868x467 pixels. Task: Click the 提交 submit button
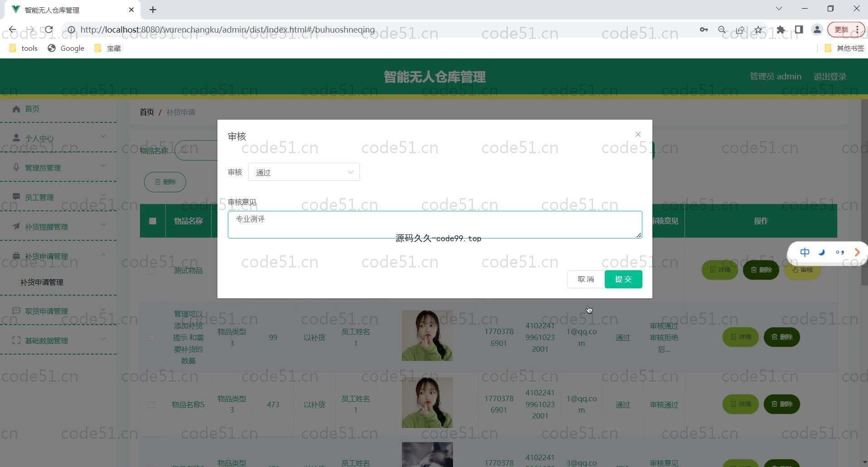click(x=623, y=279)
